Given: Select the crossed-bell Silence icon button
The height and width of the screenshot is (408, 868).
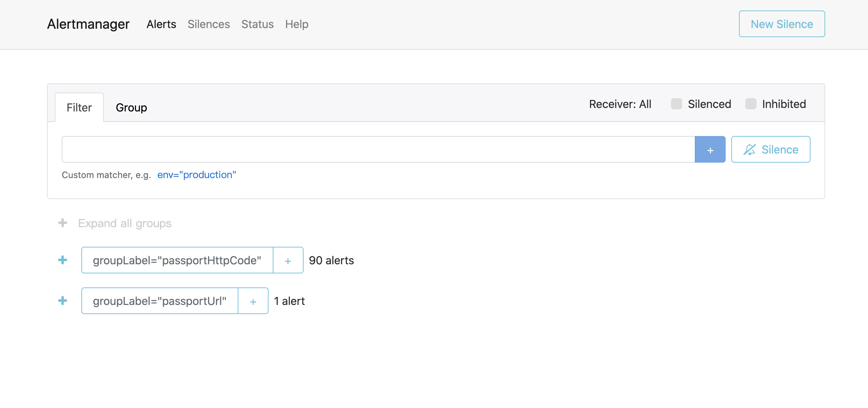Looking at the screenshot, I should [x=770, y=149].
